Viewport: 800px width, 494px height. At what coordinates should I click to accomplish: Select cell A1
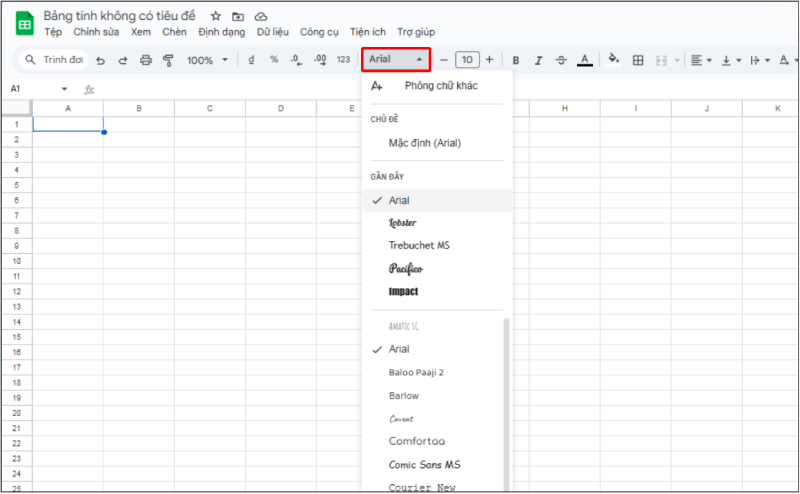pos(68,124)
